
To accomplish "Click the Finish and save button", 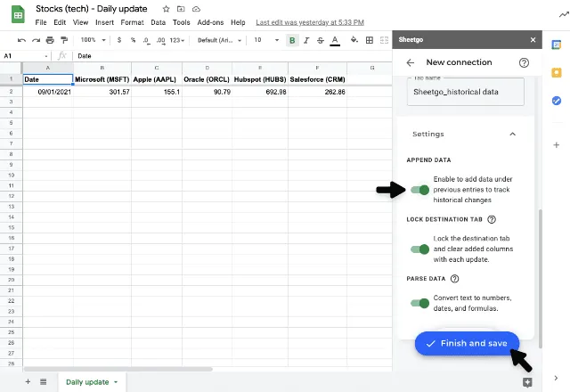I will click(467, 343).
